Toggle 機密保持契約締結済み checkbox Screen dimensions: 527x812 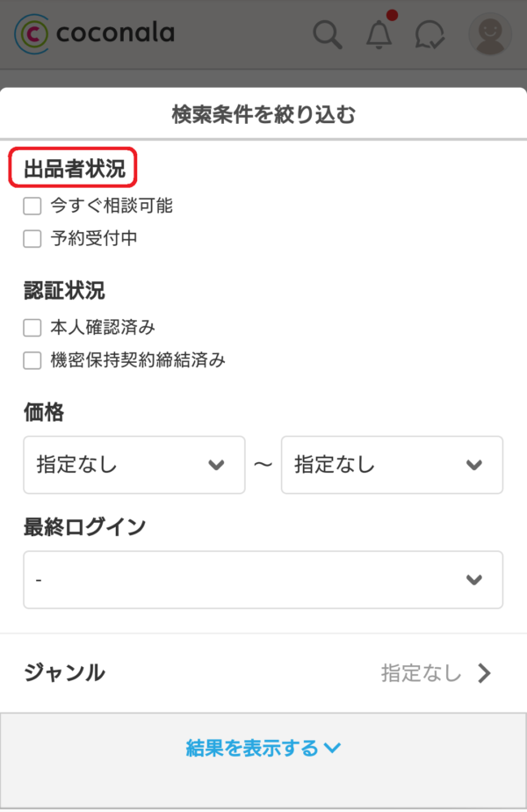(32, 359)
